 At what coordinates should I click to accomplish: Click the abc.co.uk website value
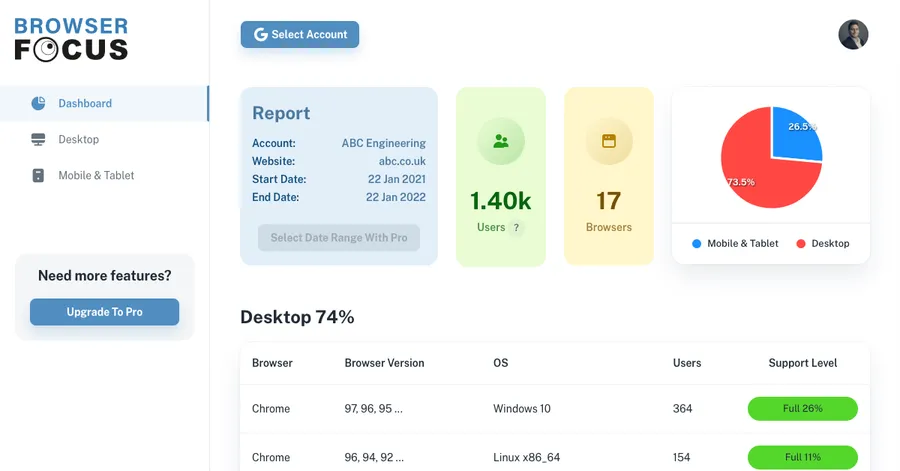click(402, 161)
